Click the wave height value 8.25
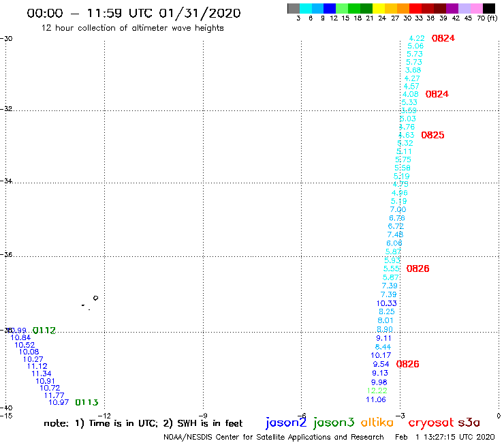The width and height of the screenshot is (504, 443). (387, 311)
